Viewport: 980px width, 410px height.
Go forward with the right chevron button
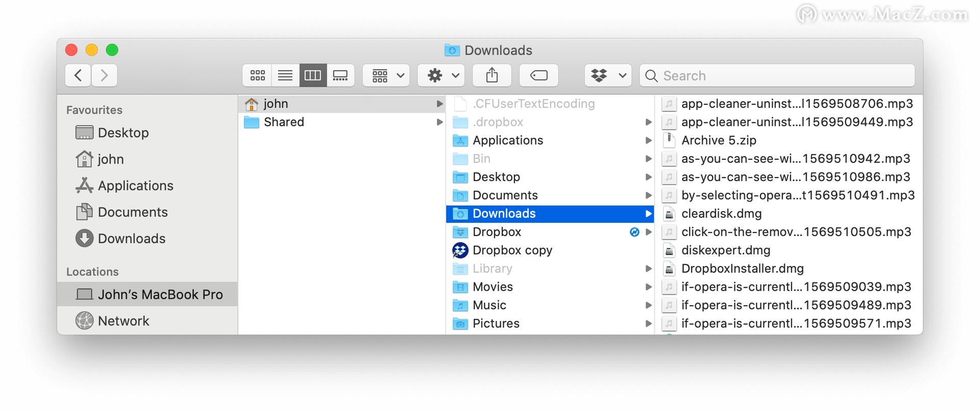click(105, 75)
